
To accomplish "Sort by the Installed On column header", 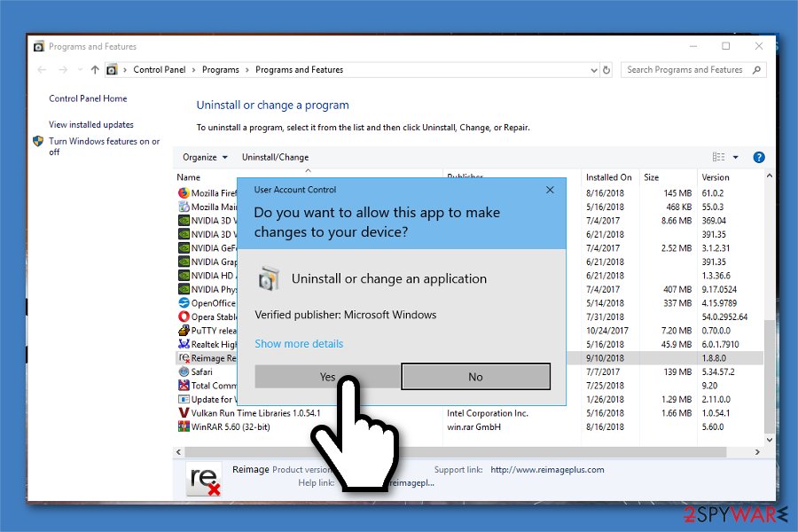I will 608,177.
